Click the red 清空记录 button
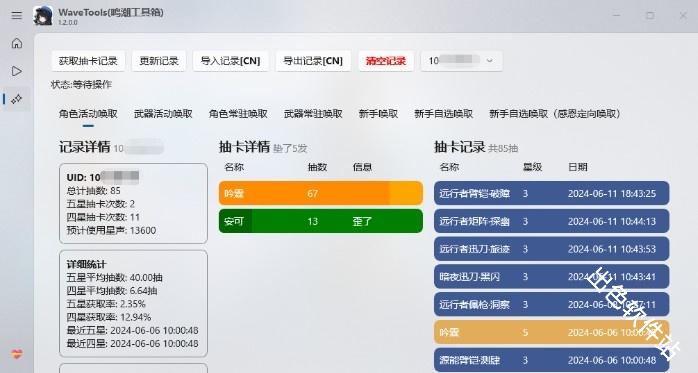This screenshot has height=373, width=698. (386, 61)
